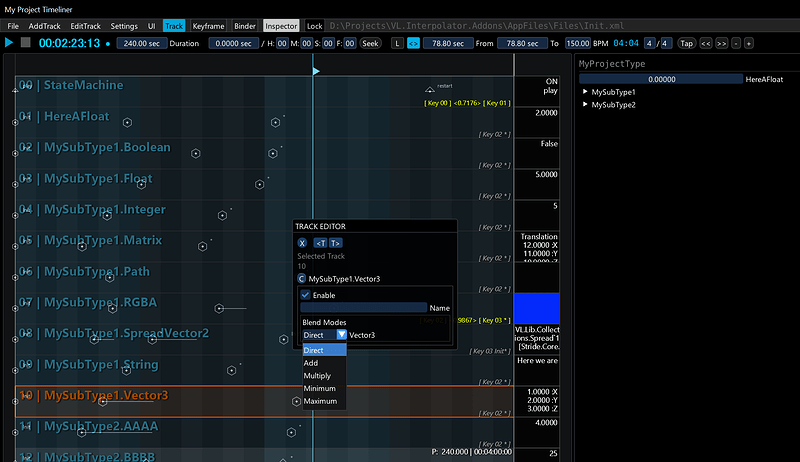Screen dimensions: 800x462
Task: Select first hexagon keyframe on HereAFloat track
Action: pos(127,122)
